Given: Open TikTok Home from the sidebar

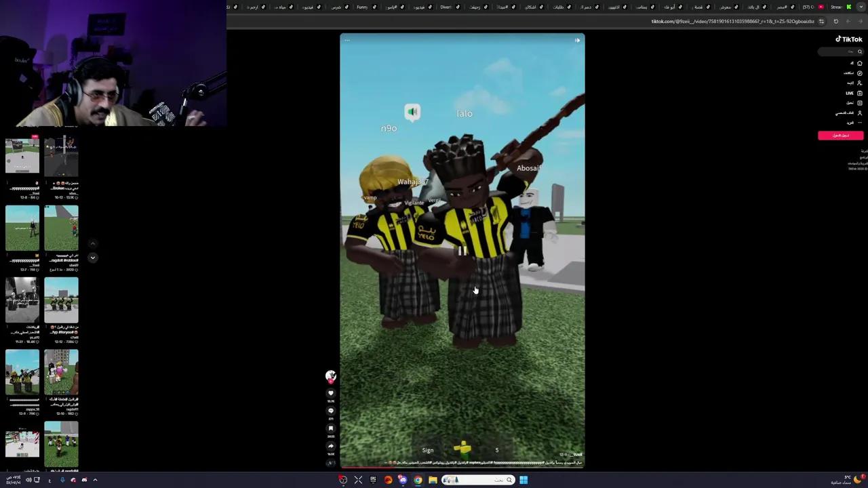Looking at the screenshot, I should tap(859, 63).
